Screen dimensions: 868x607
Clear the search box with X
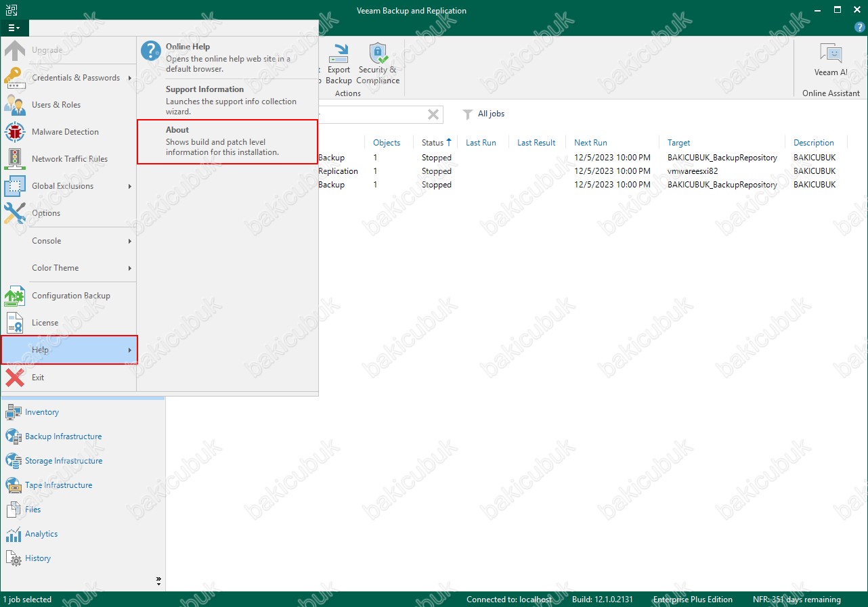tap(433, 114)
